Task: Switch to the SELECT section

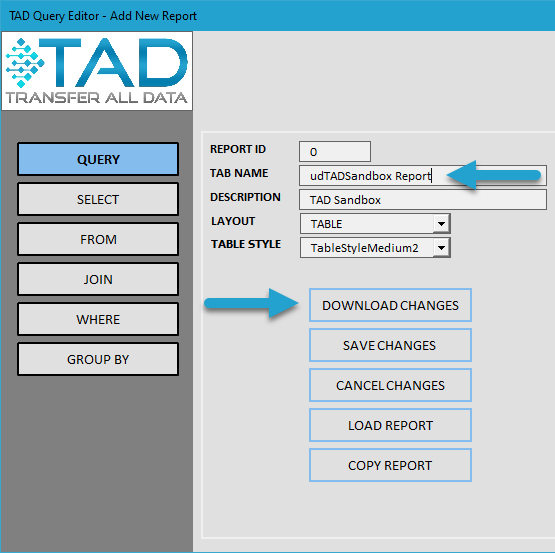Action: pos(98,199)
